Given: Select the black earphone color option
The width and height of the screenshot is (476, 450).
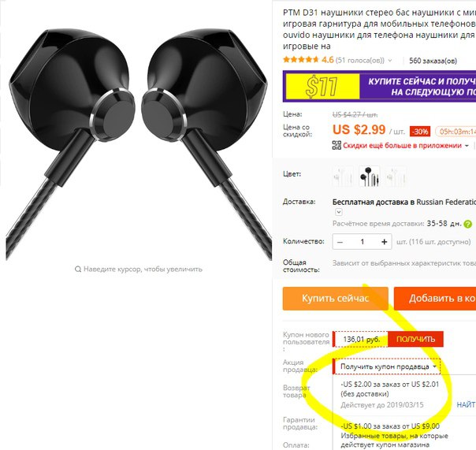Looking at the screenshot, I should (x=369, y=176).
